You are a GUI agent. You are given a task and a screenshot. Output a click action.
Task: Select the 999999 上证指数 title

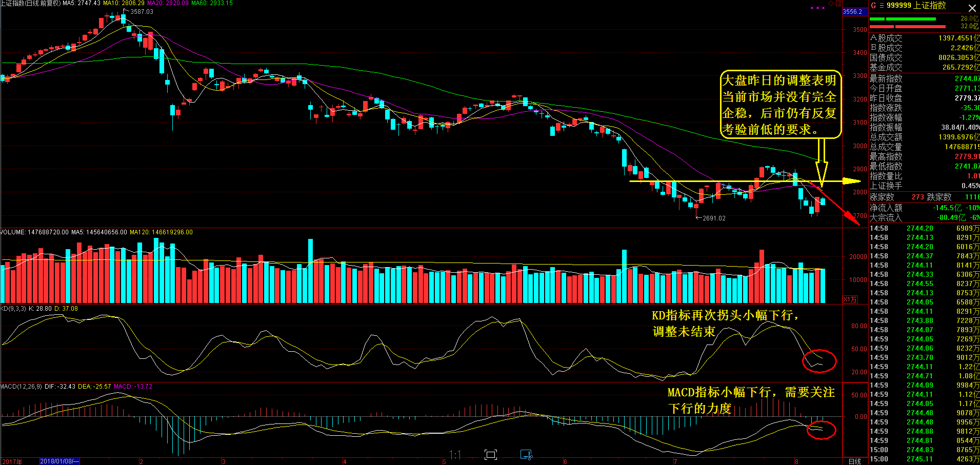pyautogui.click(x=916, y=5)
